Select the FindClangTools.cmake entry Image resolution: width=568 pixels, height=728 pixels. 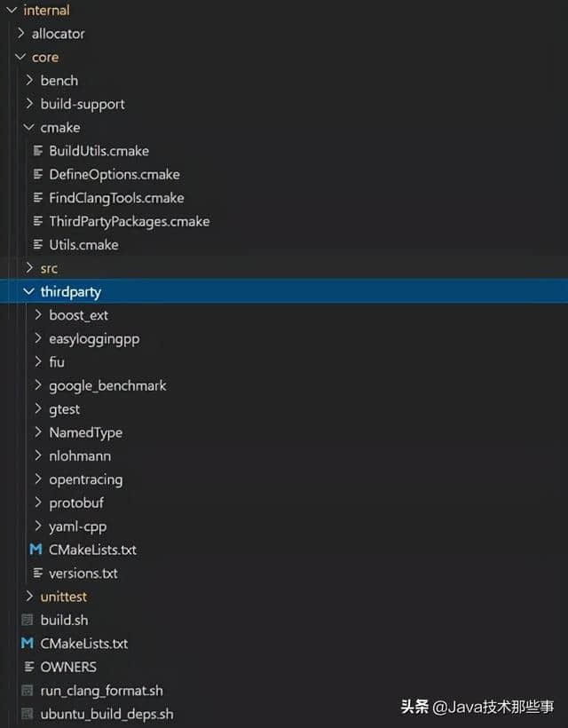116,198
